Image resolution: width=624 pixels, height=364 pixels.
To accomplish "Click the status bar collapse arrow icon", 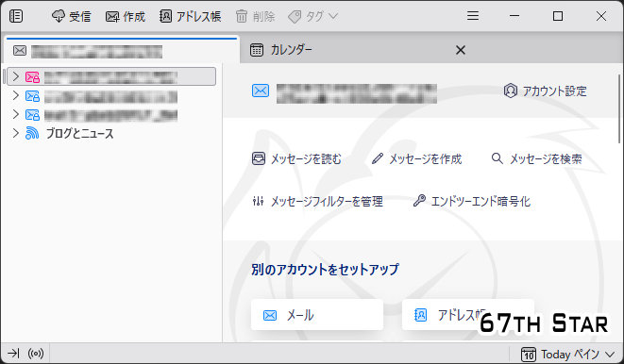I will click(x=13, y=353).
